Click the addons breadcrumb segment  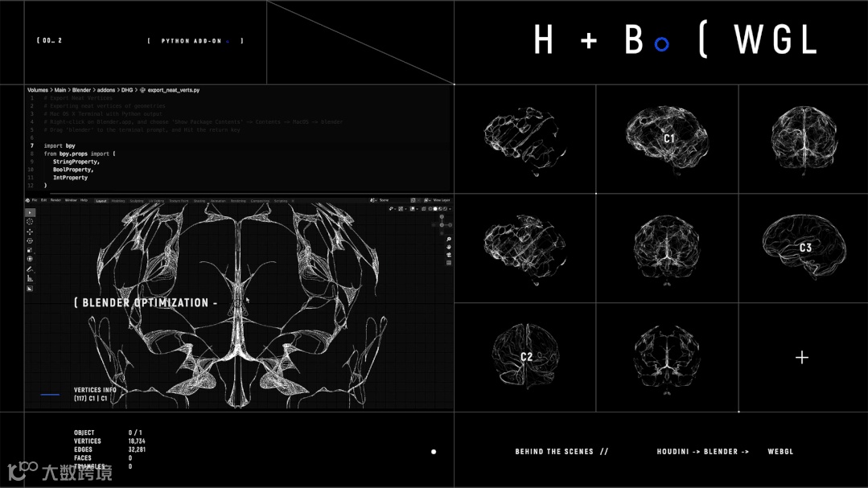[105, 89]
